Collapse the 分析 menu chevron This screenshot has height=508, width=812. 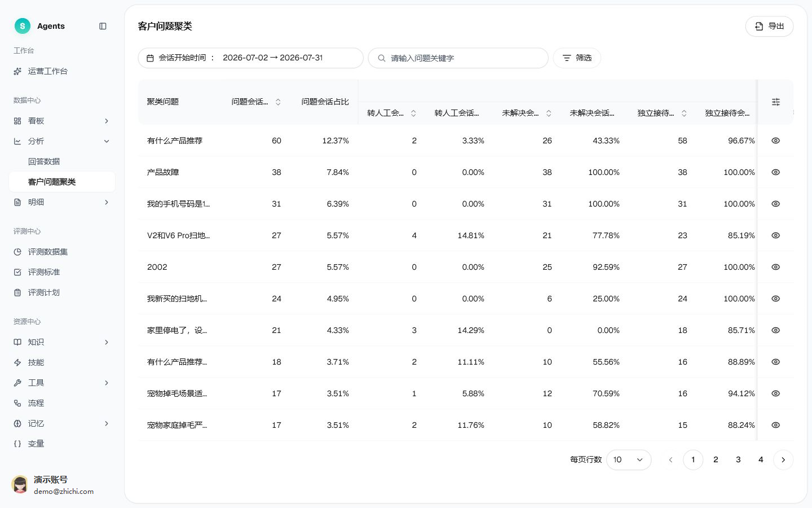tap(107, 141)
